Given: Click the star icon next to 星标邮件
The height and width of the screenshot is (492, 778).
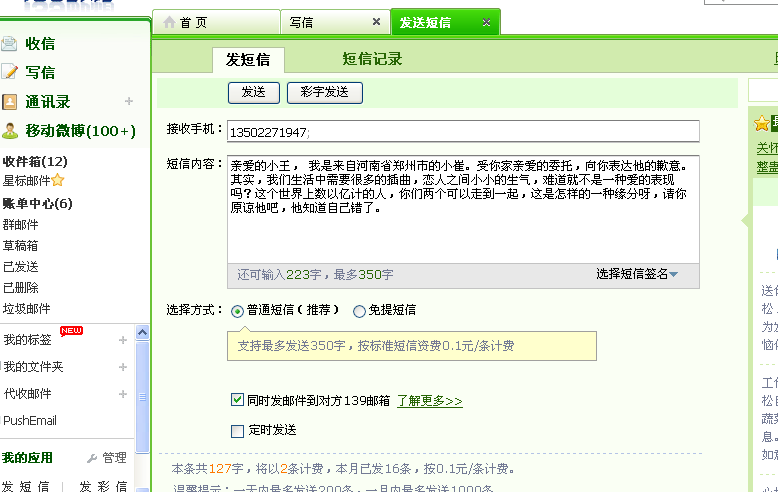Looking at the screenshot, I should click(x=58, y=180).
